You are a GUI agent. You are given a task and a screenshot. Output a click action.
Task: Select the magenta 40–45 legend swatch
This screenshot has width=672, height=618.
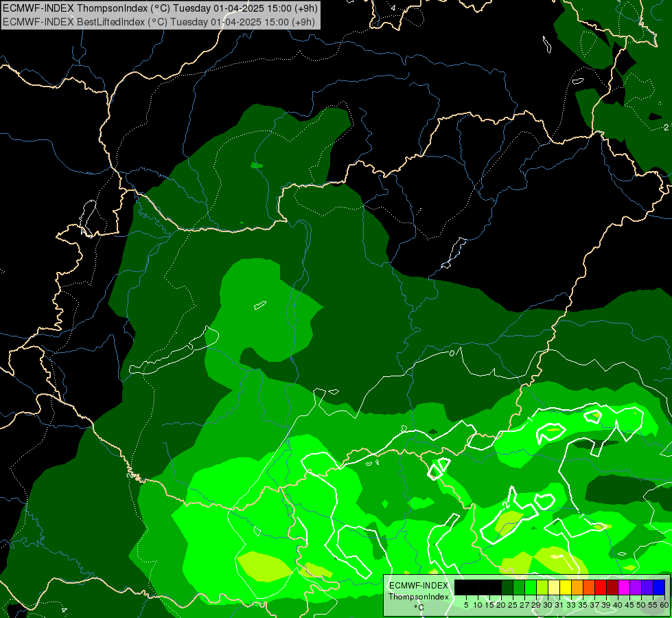pos(624,587)
